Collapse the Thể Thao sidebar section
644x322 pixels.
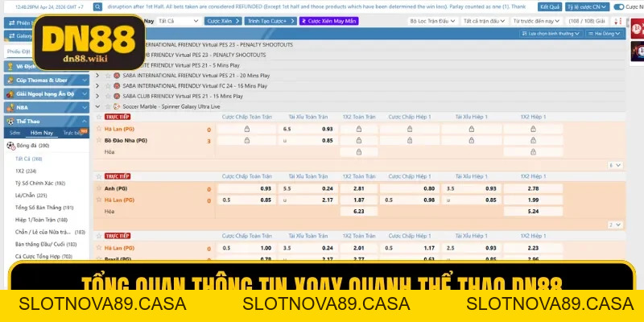84,122
